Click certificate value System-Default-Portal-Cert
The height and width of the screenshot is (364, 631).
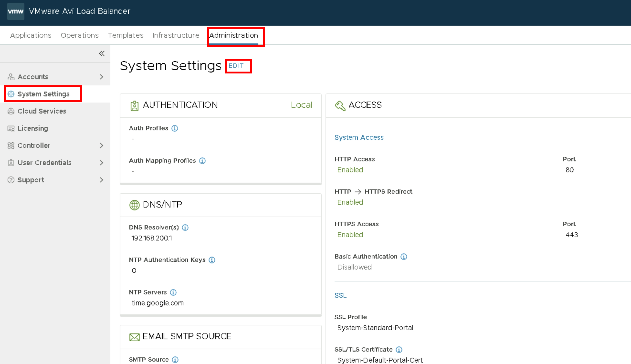(x=380, y=360)
